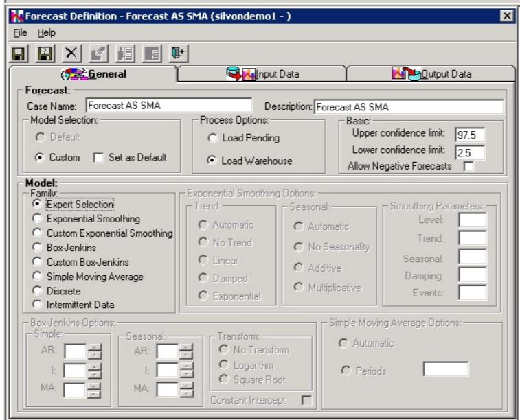Click the Simple I spinner control

point(95,371)
